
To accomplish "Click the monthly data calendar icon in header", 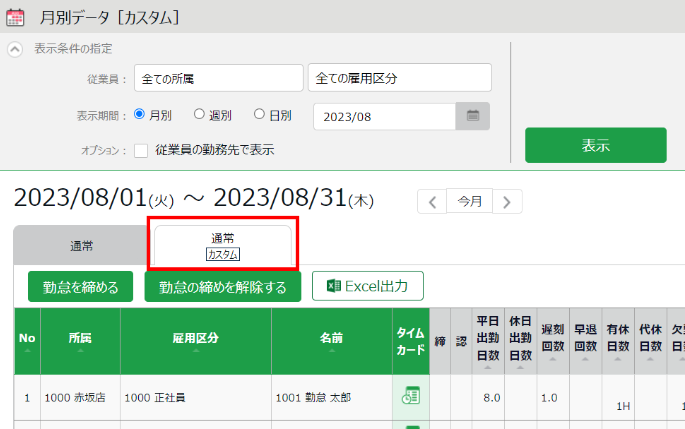I will 17,17.
